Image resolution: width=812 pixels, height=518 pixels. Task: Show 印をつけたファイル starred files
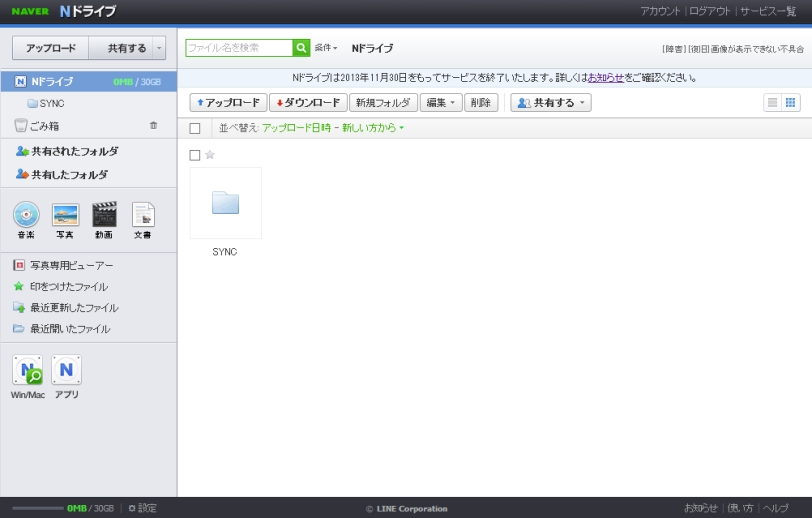click(60, 286)
